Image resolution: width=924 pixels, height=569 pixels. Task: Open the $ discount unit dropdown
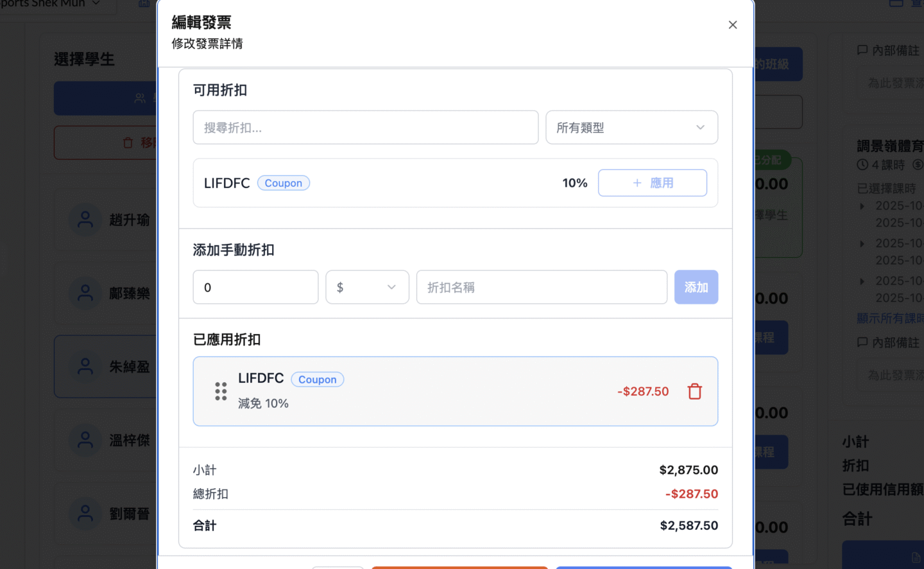[x=367, y=288]
